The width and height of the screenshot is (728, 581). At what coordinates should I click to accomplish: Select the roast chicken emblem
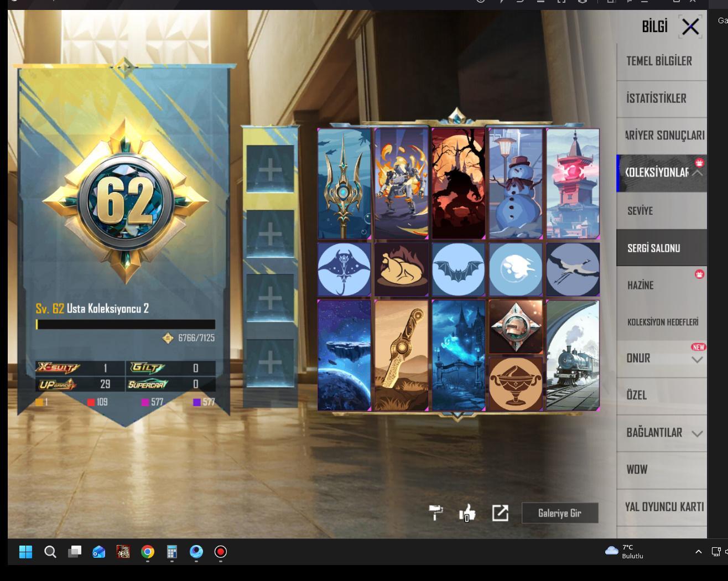(x=402, y=269)
